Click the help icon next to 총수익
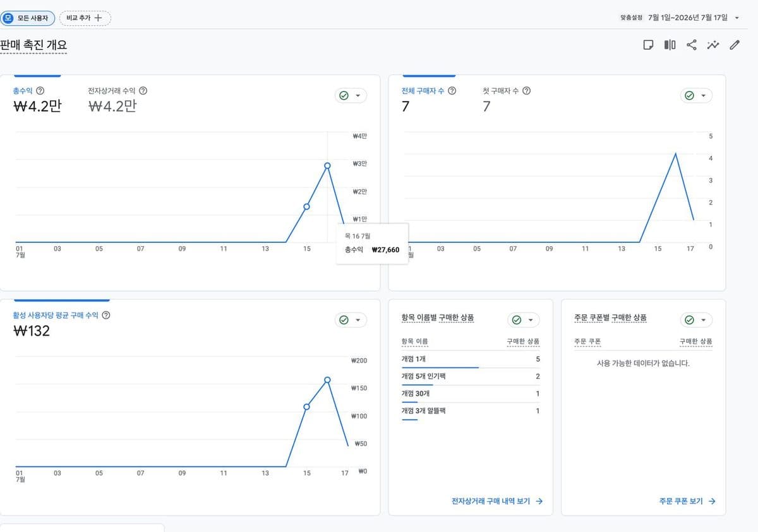Viewport: 758px width, 532px height. pyautogui.click(x=40, y=91)
